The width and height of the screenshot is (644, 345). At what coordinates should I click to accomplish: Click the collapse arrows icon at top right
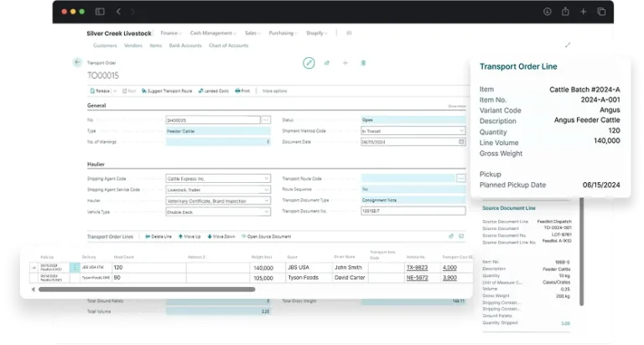tap(568, 44)
